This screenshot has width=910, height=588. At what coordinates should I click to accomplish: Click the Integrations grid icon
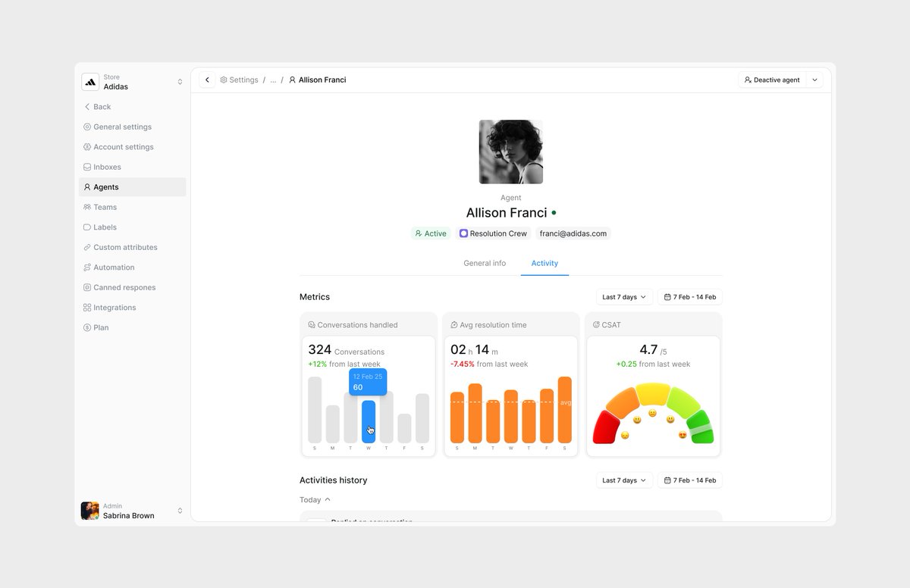[87, 308]
